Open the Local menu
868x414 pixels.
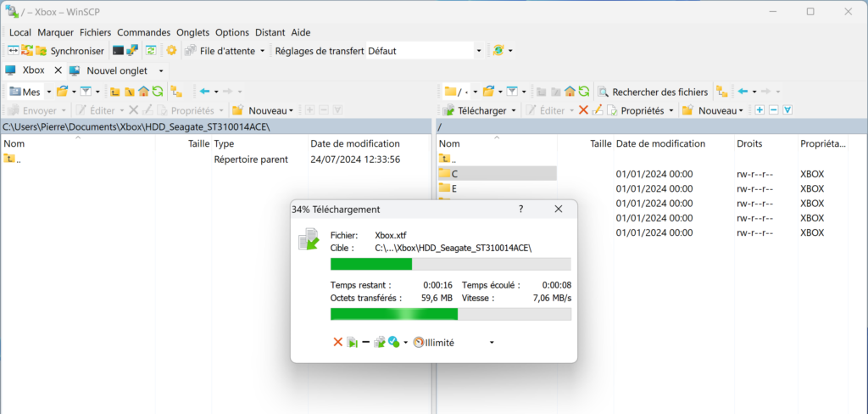(20, 33)
